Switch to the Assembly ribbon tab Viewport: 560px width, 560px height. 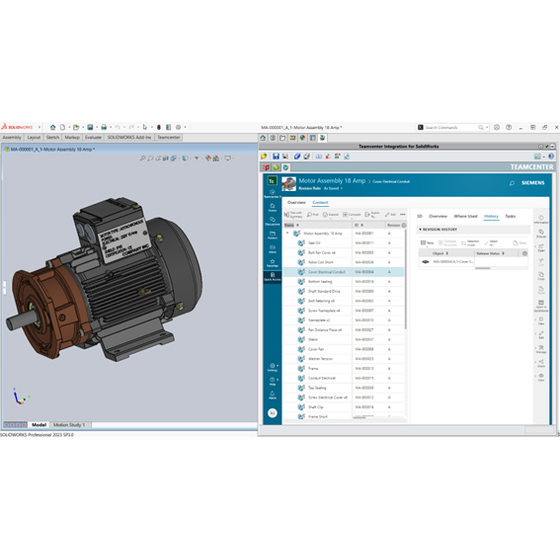click(x=12, y=138)
